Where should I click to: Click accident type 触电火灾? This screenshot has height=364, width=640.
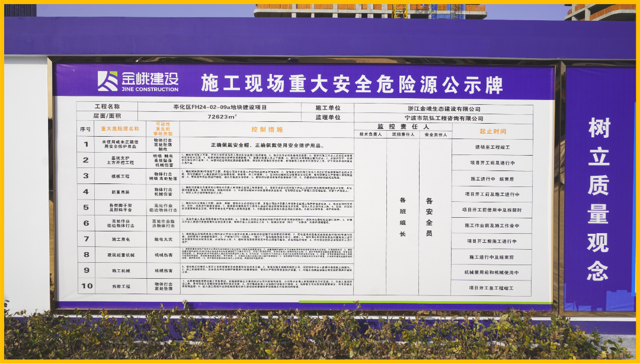tap(164, 239)
